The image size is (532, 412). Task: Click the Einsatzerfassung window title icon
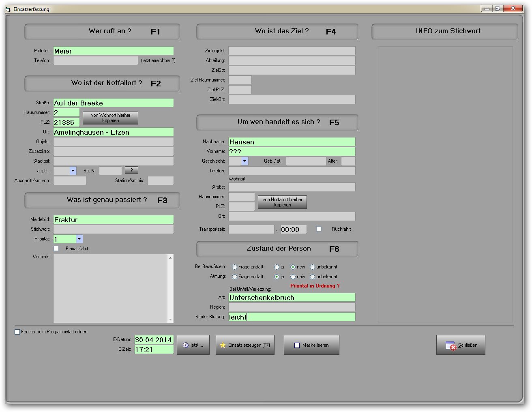pyautogui.click(x=8, y=9)
